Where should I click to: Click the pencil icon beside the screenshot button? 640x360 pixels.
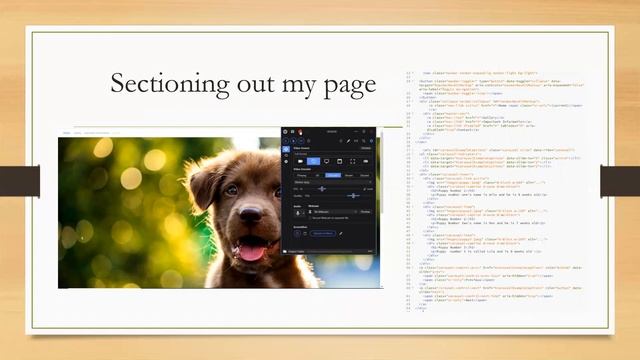pyautogui.click(x=341, y=233)
